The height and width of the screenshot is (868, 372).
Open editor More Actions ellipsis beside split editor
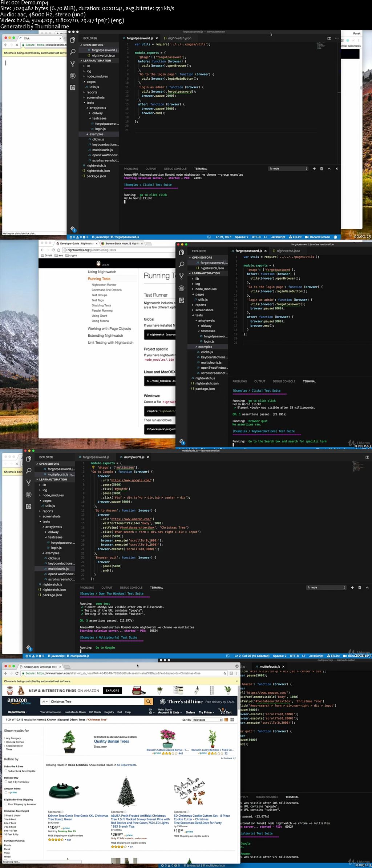pos(337,38)
